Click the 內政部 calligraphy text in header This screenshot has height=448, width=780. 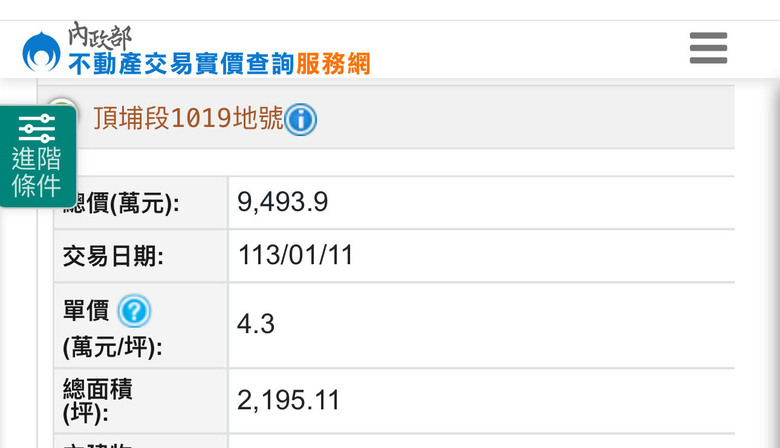pyautogui.click(x=99, y=36)
